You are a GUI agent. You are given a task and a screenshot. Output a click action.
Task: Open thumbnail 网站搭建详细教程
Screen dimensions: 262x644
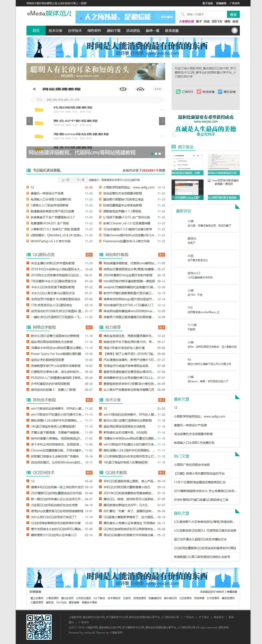tap(187, 165)
